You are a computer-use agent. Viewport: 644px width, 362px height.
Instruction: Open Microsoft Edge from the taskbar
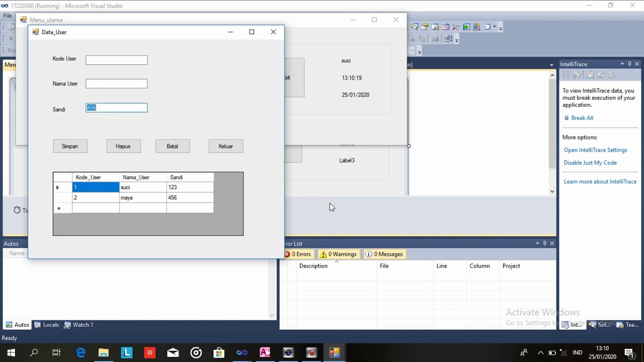pyautogui.click(x=80, y=353)
